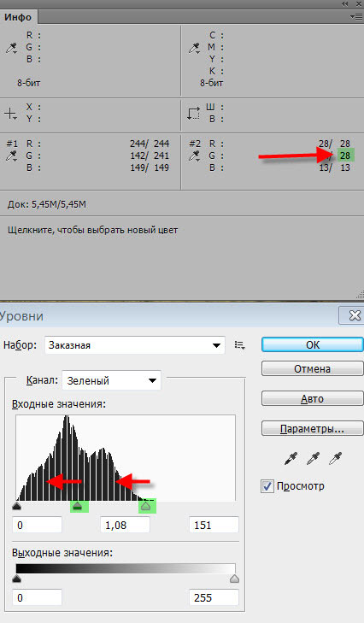Open the Канал channel dropdown
This screenshot has height=623, width=364.
coord(111,380)
